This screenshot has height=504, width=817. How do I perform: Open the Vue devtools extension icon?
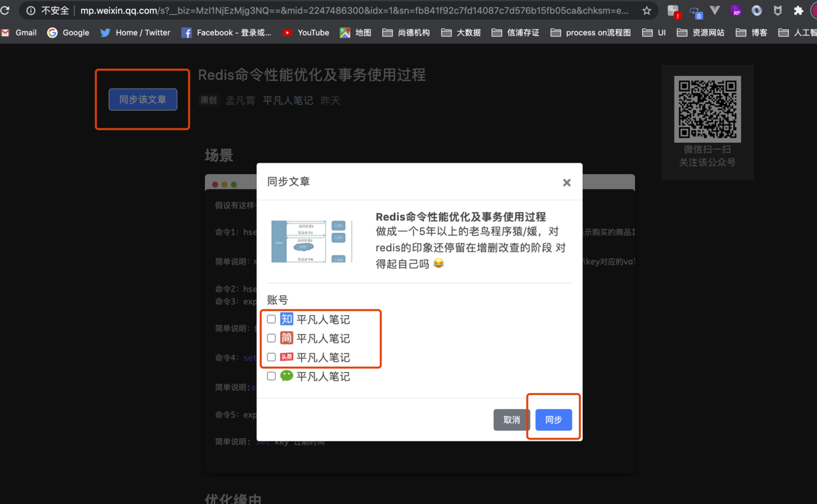point(715,10)
